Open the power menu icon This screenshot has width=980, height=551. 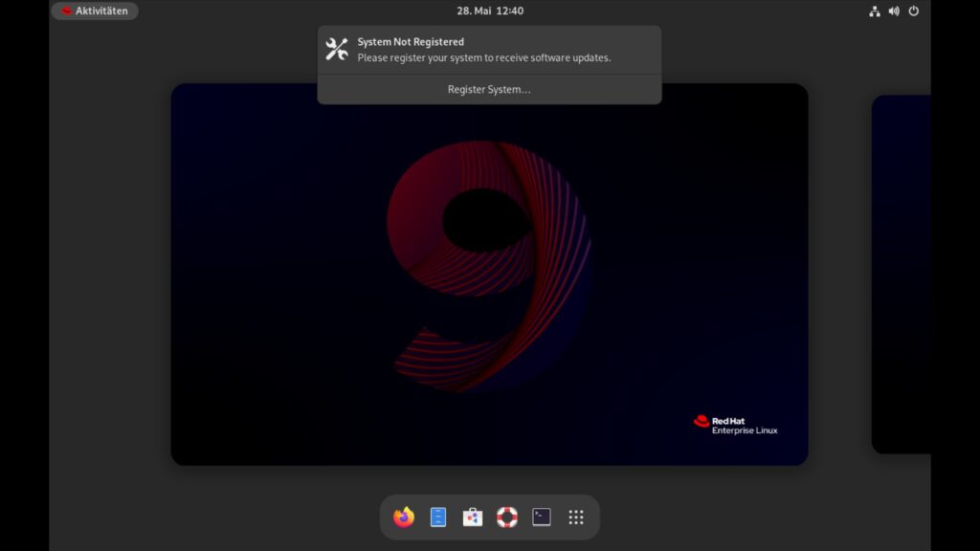(914, 11)
